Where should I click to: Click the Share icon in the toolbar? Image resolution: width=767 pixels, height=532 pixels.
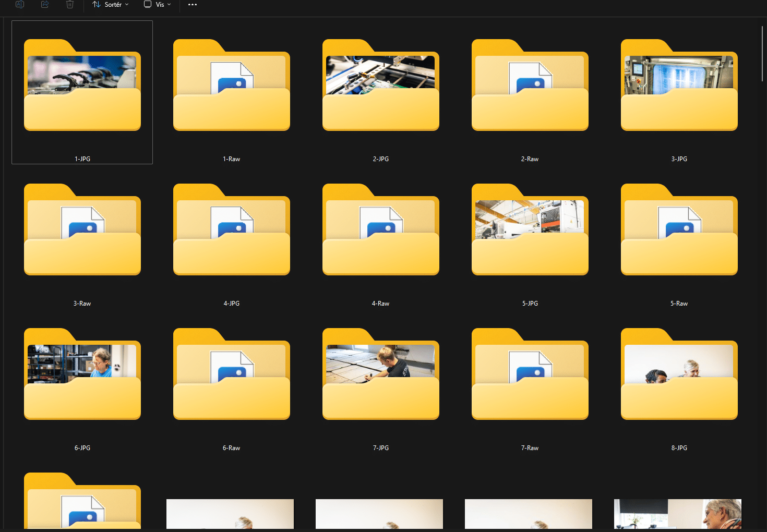[45, 4]
